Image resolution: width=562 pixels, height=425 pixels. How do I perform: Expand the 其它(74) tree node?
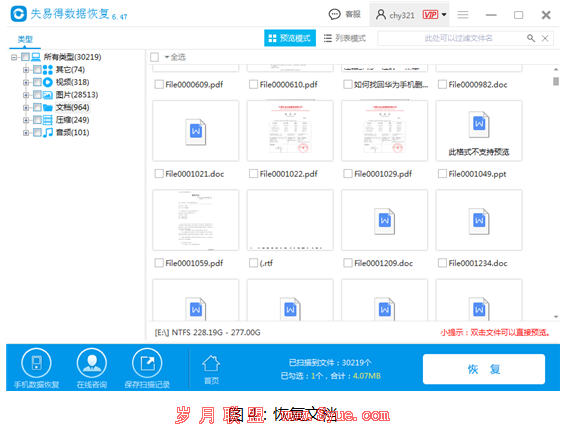click(x=26, y=70)
